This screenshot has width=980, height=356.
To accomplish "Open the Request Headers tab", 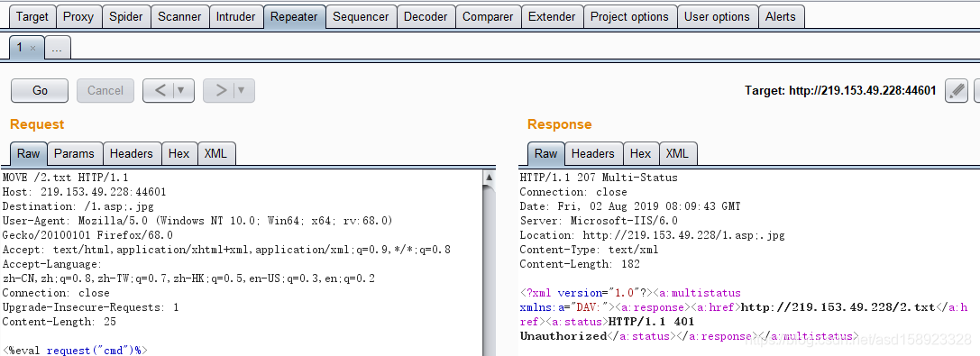I will coord(132,153).
